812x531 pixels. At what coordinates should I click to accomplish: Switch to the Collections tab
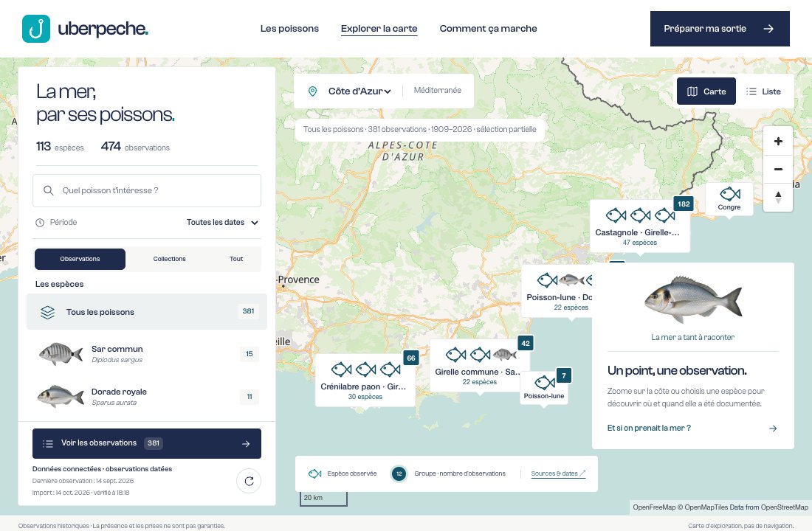pyautogui.click(x=169, y=259)
